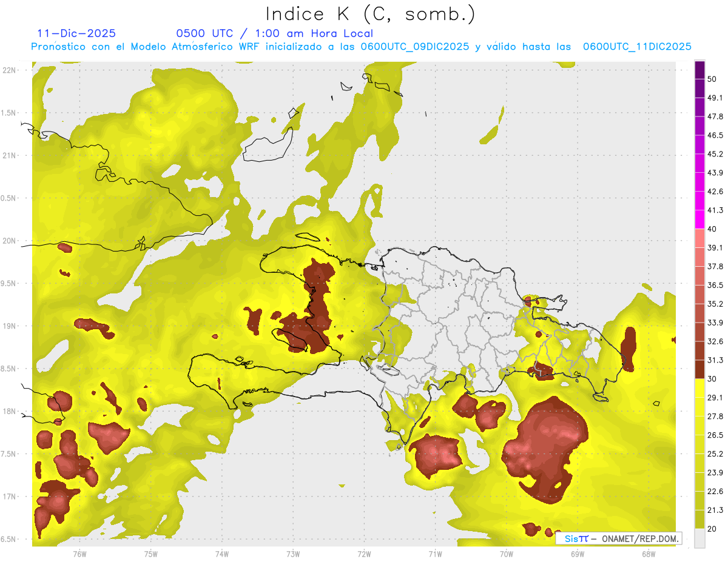Click the 'Indice K (C, somb.)' title
The height and width of the screenshot is (562, 728).
pos(370,14)
